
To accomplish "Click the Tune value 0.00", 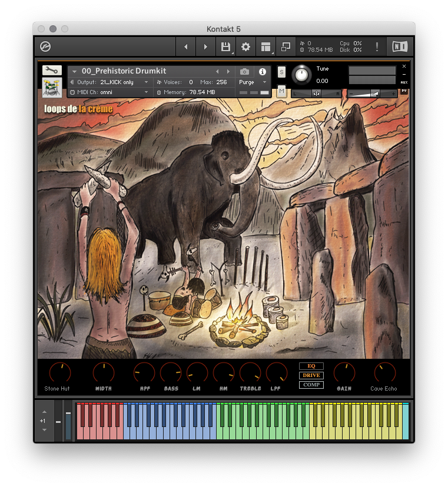I will tap(322, 81).
